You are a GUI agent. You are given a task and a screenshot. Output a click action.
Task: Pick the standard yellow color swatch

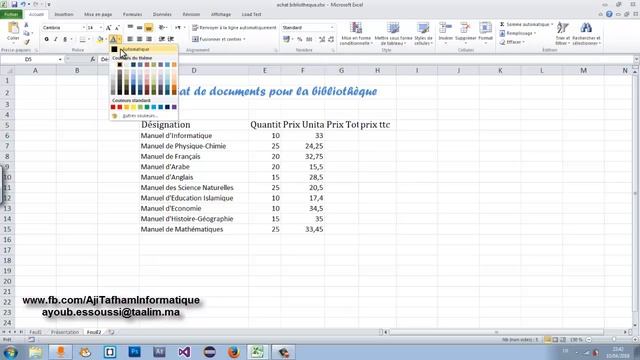pyautogui.click(x=133, y=107)
